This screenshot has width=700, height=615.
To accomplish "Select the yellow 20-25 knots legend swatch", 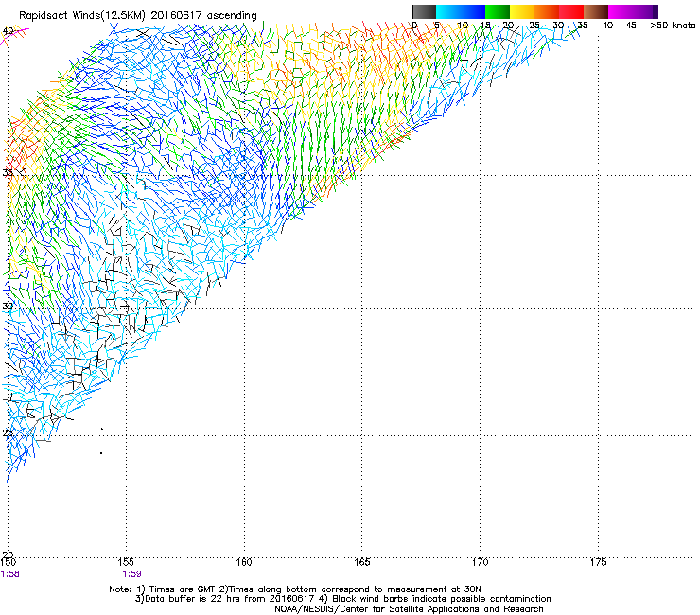I will pos(522,11).
